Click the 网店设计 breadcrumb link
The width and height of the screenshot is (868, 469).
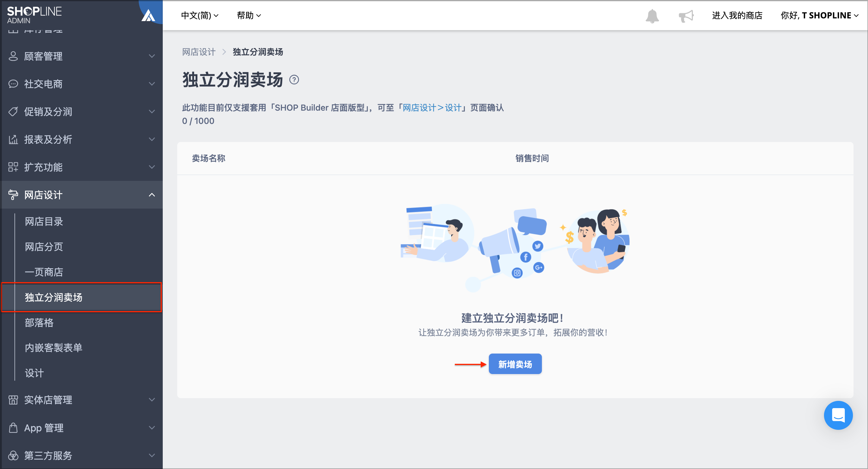[199, 52]
